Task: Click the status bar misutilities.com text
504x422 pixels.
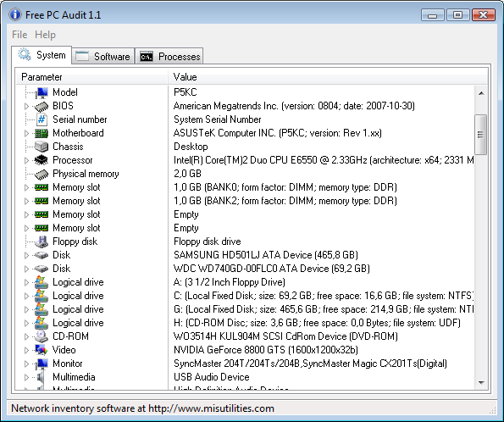Action: [142, 408]
